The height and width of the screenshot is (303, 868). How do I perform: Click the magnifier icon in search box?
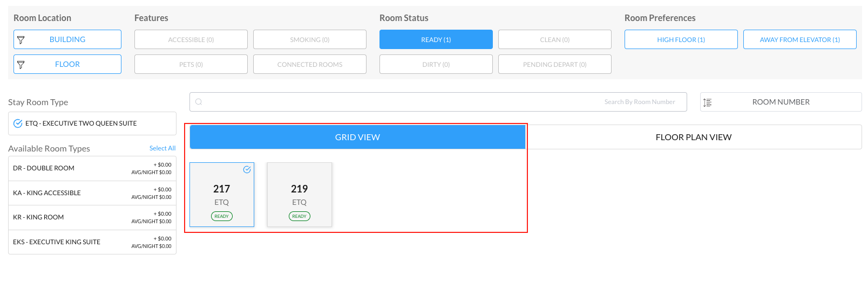pyautogui.click(x=199, y=102)
